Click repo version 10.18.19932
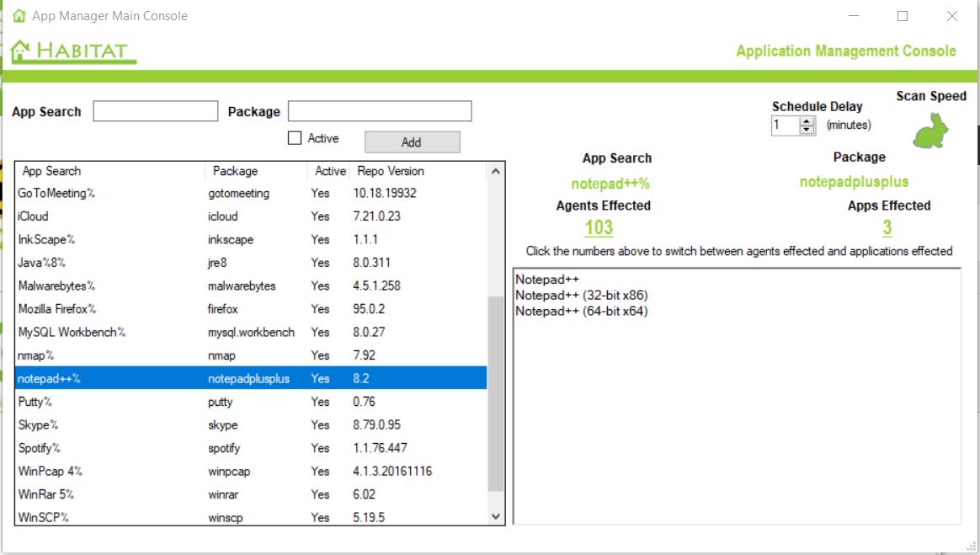Screen dimensions: 980x555 pyautogui.click(x=385, y=193)
